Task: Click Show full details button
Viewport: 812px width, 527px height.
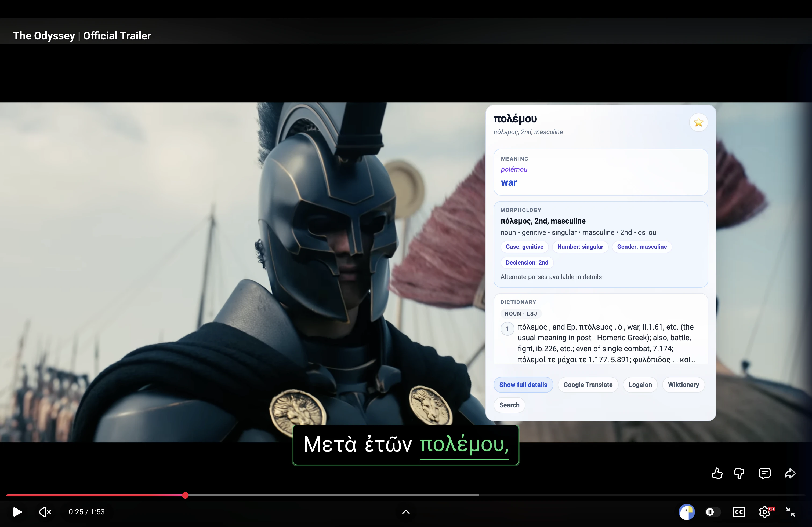Action: (x=523, y=385)
